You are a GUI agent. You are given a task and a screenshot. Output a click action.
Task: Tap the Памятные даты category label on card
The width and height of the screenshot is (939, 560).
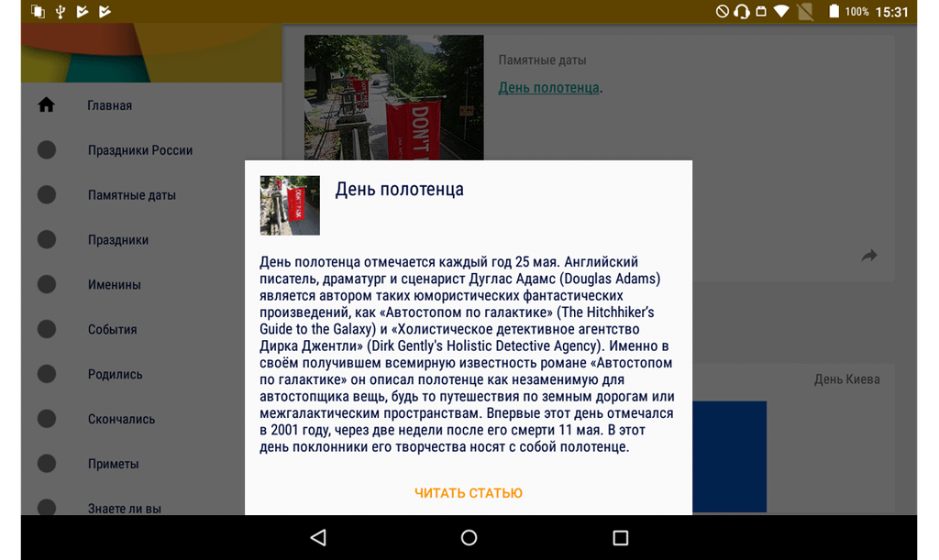tap(542, 60)
